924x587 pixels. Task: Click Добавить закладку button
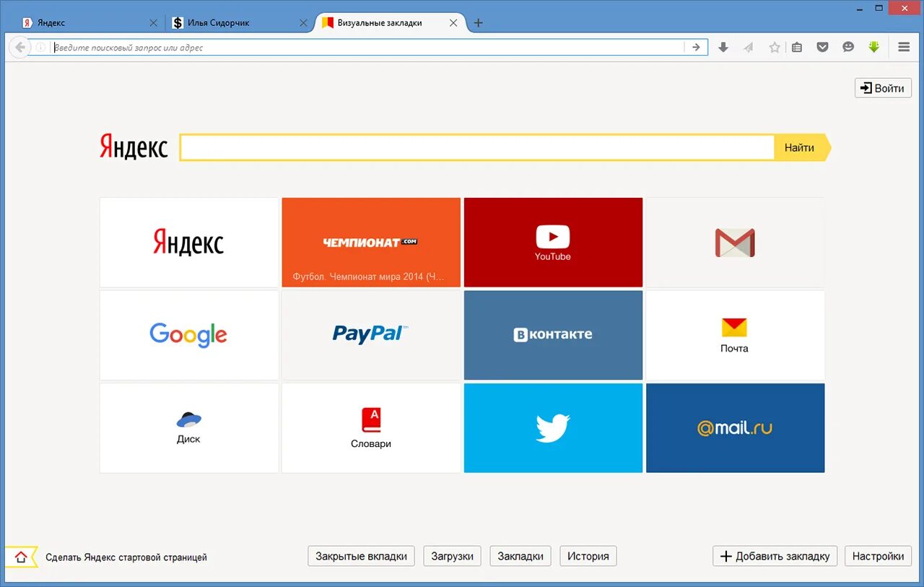775,556
